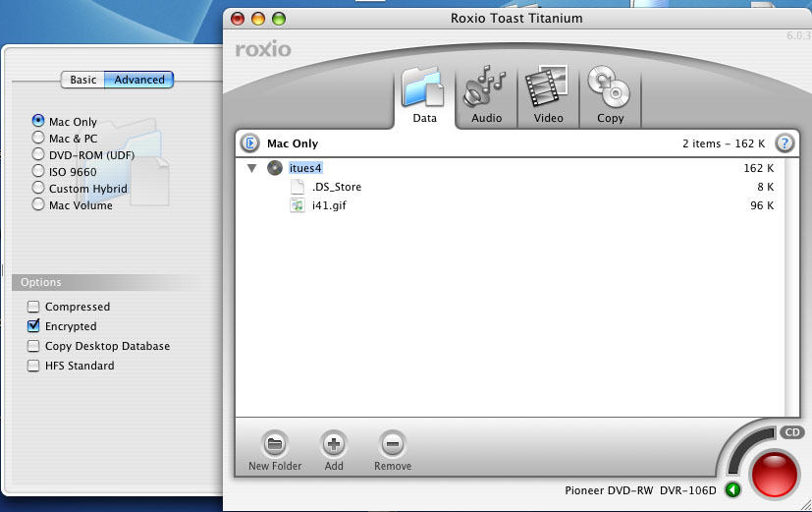
Task: Select the Mac Volume format
Action: point(72,204)
